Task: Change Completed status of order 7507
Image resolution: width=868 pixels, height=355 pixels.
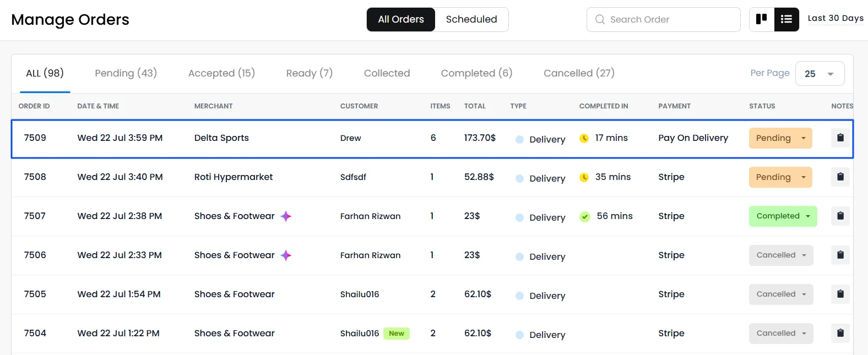Action: point(783,216)
